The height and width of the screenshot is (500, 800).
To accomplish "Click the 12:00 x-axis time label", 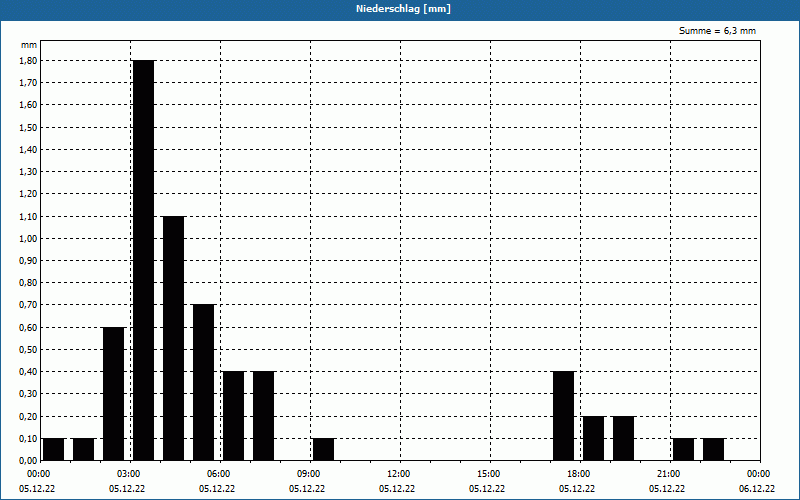I will coord(399,474).
